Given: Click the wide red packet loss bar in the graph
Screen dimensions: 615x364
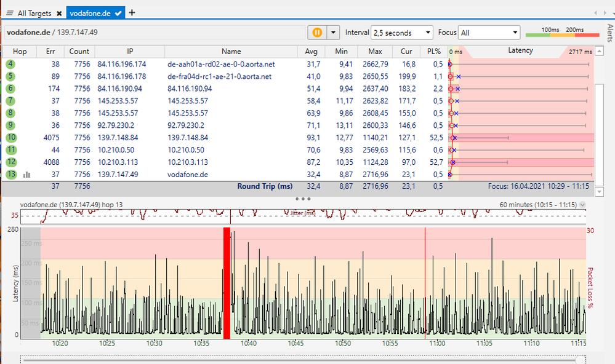Looking at the screenshot, I should coord(227,283).
